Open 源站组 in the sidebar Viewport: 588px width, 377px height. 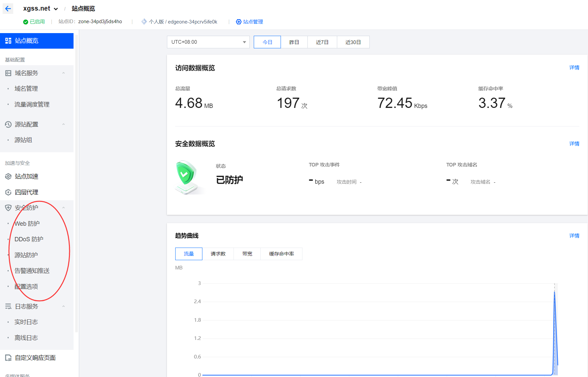[23, 140]
